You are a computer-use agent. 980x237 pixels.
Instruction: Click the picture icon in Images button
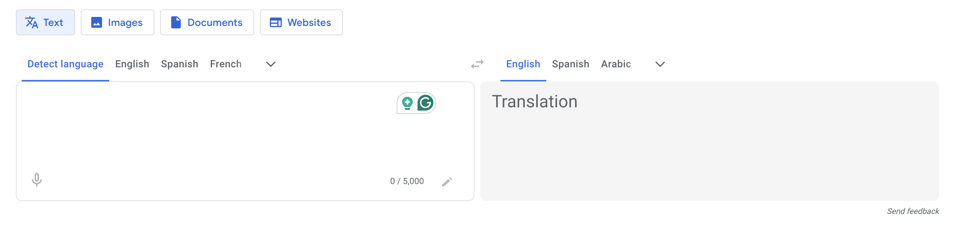click(x=97, y=22)
